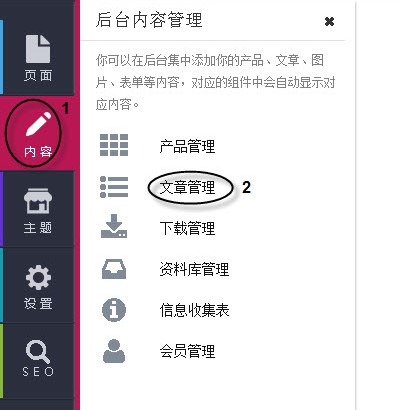Click the inbox tray icon beside 资料库管理

click(x=114, y=269)
